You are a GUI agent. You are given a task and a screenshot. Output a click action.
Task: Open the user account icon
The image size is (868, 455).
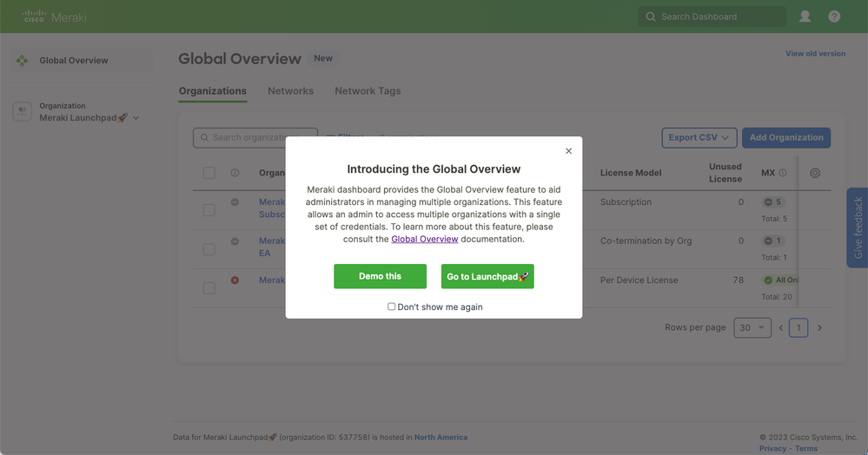point(805,16)
